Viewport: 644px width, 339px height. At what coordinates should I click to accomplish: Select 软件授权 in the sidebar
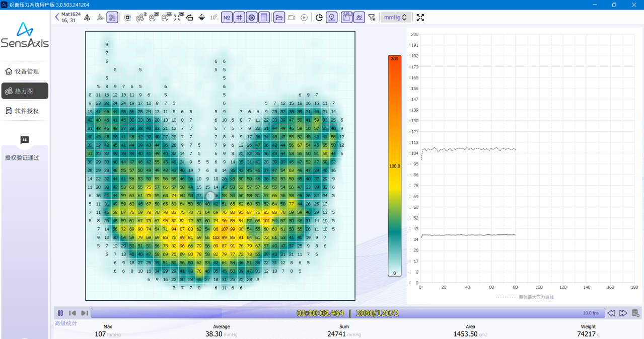[25, 111]
